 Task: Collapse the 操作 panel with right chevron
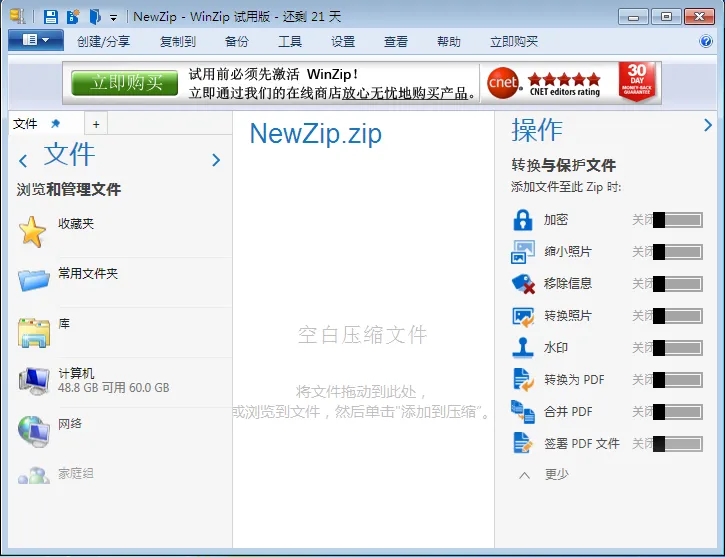pos(707,125)
